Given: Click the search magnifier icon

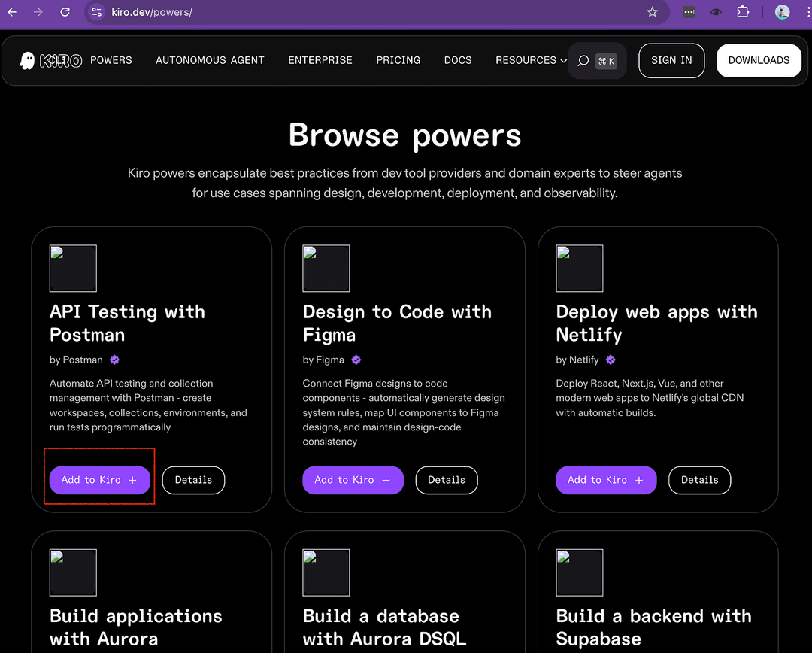Looking at the screenshot, I should pyautogui.click(x=583, y=61).
